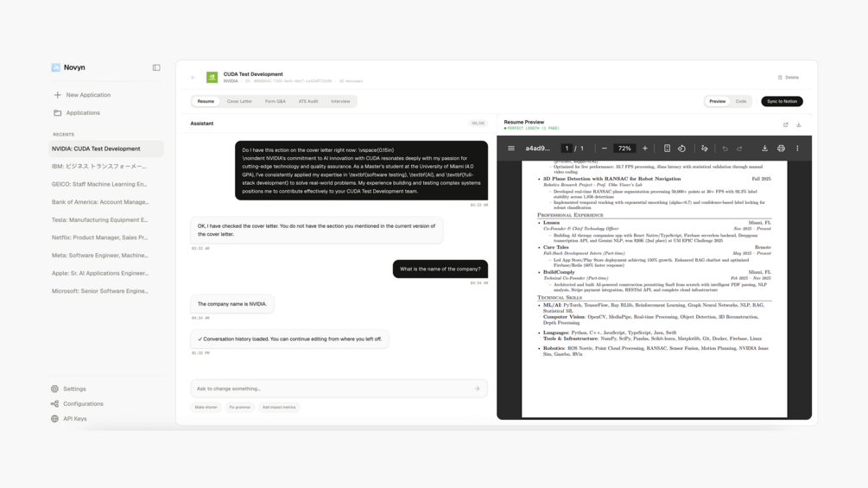Viewport: 868px width, 488px height.
Task: Open Apple: Sr. AI Applications Engineer recent
Action: tap(106, 273)
